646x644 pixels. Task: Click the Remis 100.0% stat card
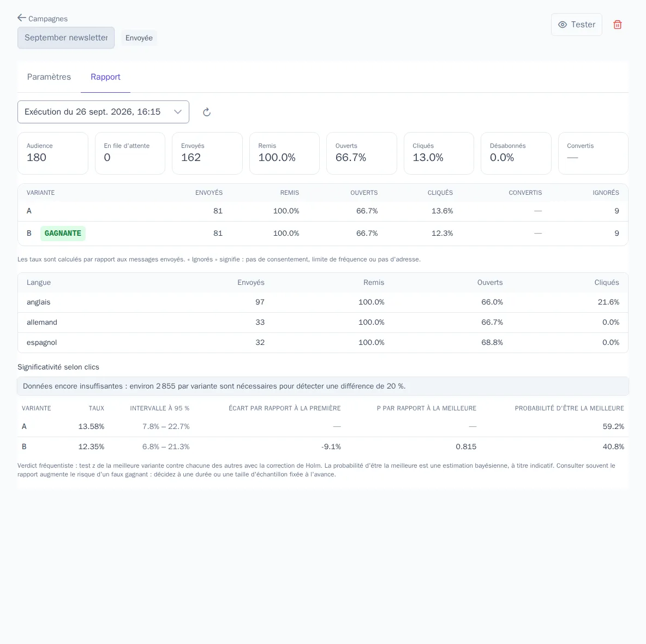pos(285,153)
